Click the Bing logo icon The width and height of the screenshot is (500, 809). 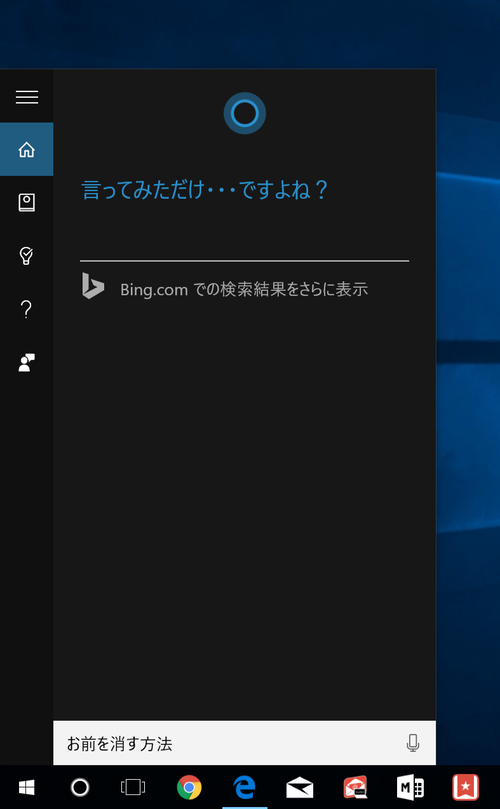click(93, 286)
